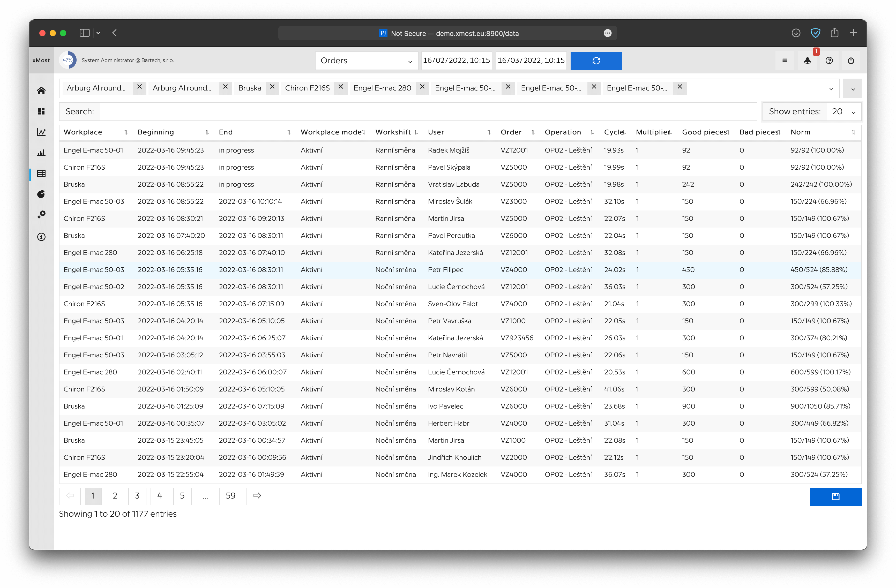Viewport: 896px width, 588px height.
Task: Go to page 3 of results
Action: (x=137, y=496)
